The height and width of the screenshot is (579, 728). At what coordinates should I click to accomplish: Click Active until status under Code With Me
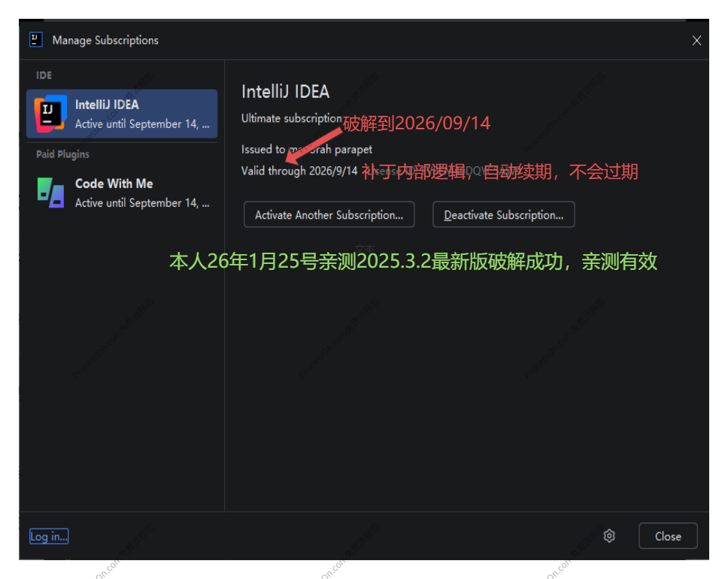[141, 203]
